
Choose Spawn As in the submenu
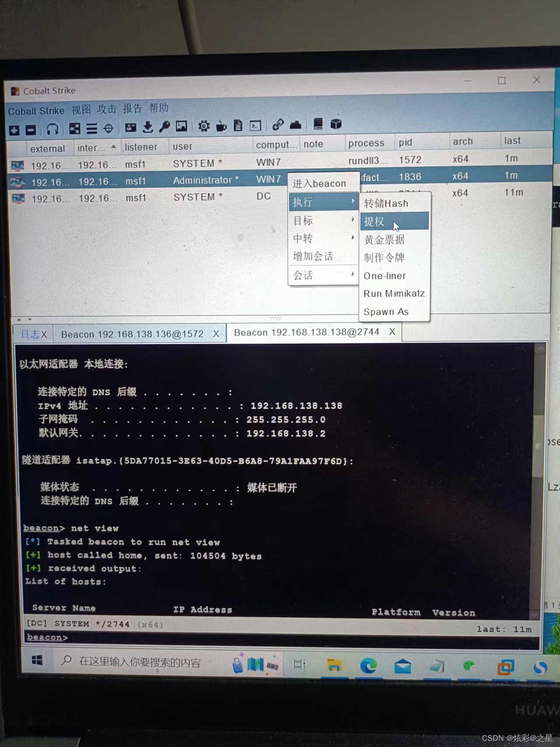(x=395, y=311)
